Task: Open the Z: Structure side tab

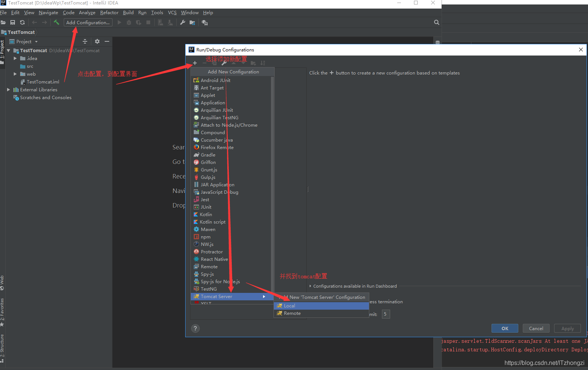Action: tap(2, 348)
